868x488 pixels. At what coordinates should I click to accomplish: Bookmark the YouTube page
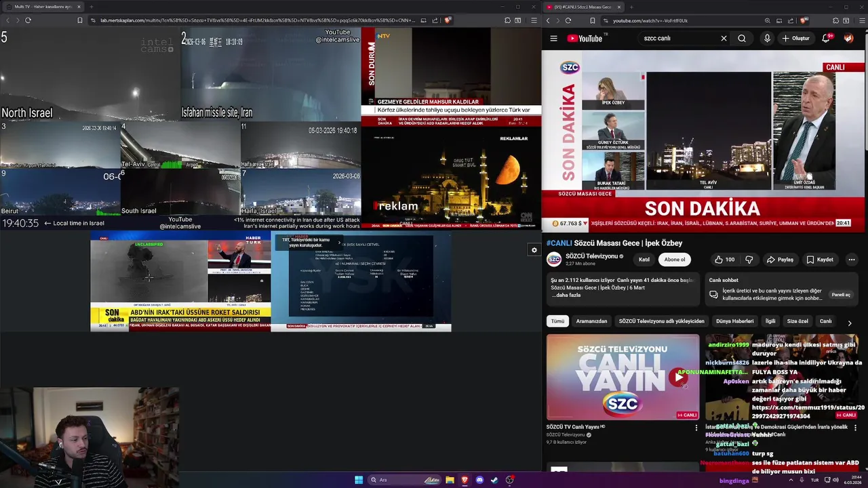coord(593,21)
